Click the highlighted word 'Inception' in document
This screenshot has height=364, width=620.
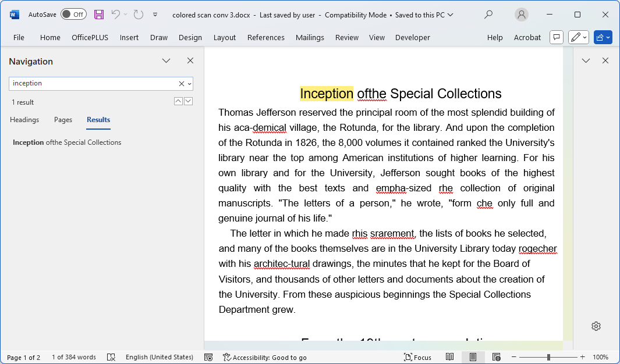[x=326, y=94]
